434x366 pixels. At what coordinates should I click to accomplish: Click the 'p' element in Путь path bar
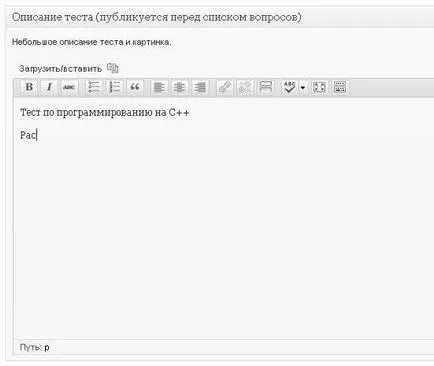pos(47,347)
